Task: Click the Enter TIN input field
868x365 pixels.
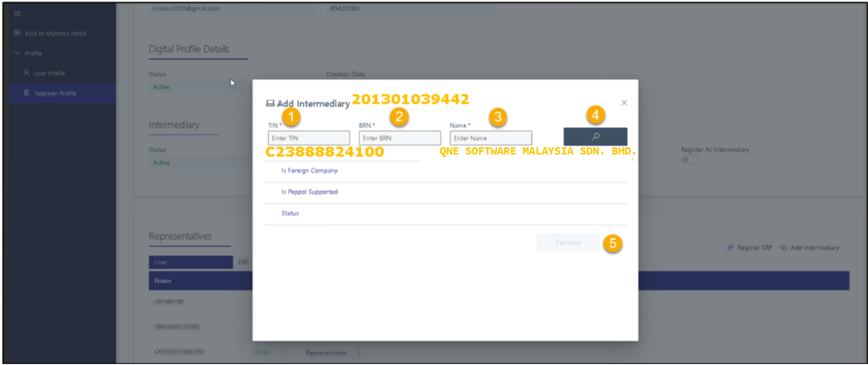Action: coord(308,138)
